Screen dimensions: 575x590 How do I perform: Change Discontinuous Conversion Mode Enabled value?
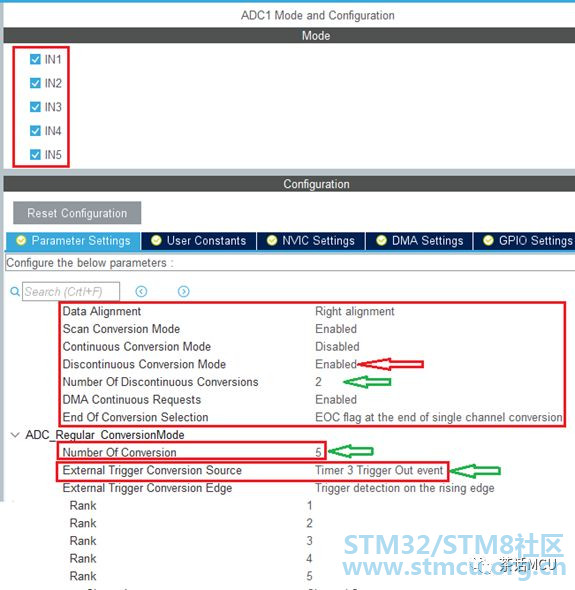pos(336,364)
